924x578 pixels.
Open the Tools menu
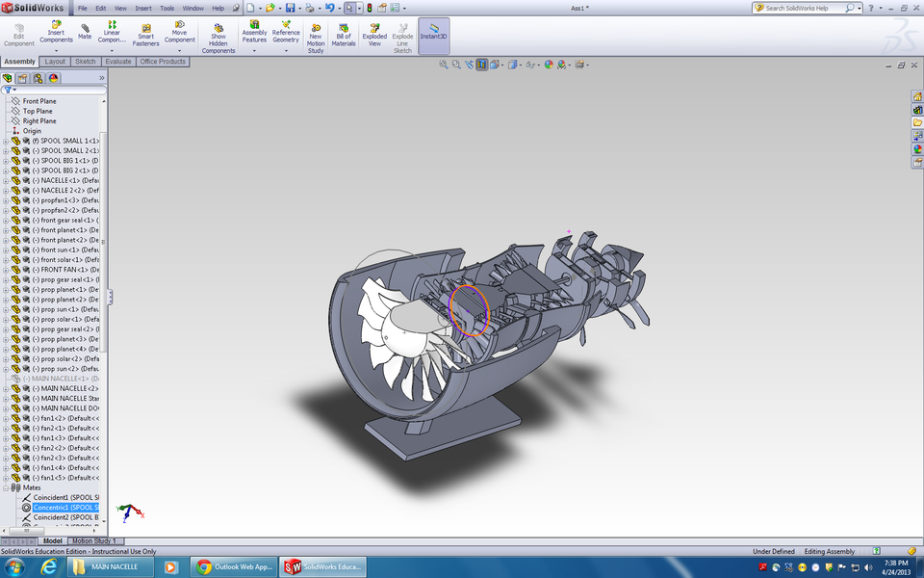tap(166, 7)
